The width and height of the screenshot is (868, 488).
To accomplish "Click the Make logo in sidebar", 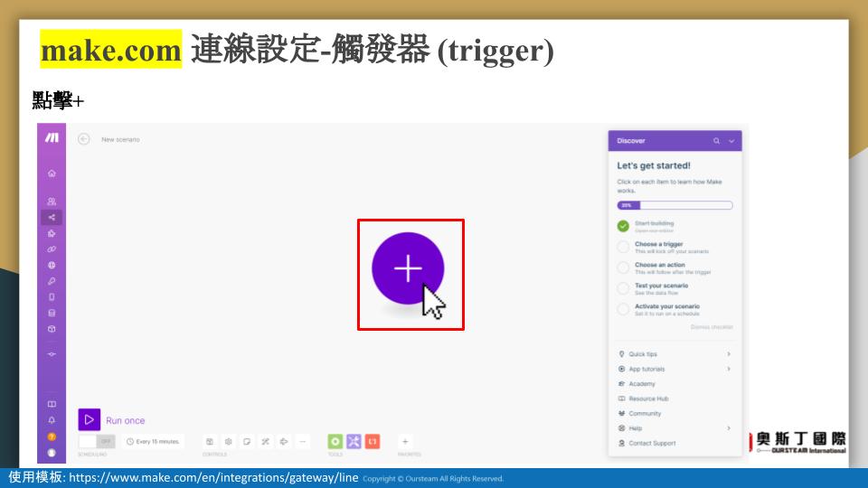I will click(x=52, y=137).
